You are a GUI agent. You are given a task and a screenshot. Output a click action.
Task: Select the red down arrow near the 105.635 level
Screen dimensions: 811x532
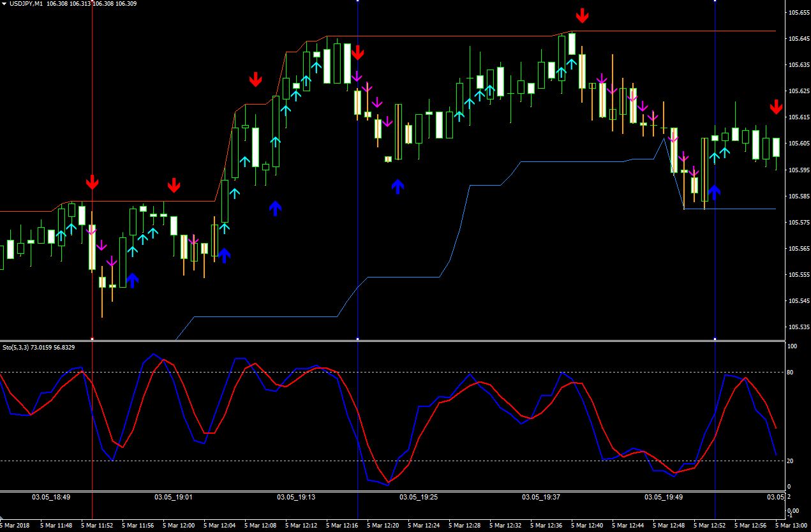click(x=255, y=79)
